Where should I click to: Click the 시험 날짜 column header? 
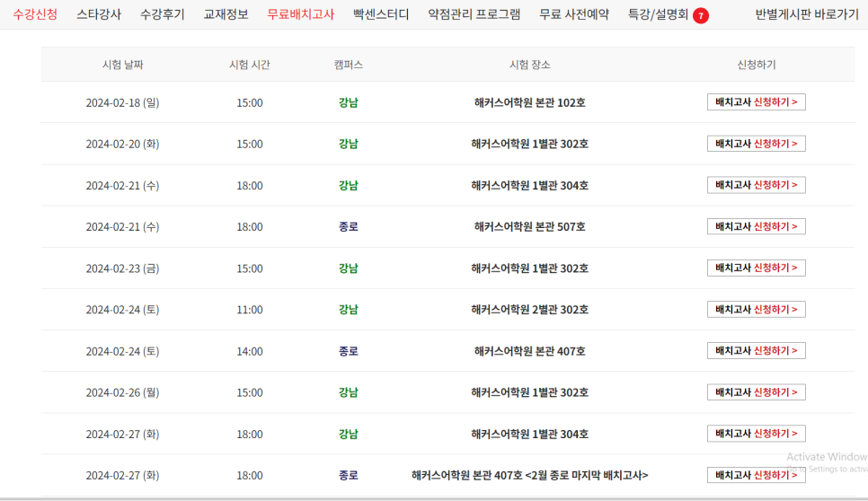122,65
